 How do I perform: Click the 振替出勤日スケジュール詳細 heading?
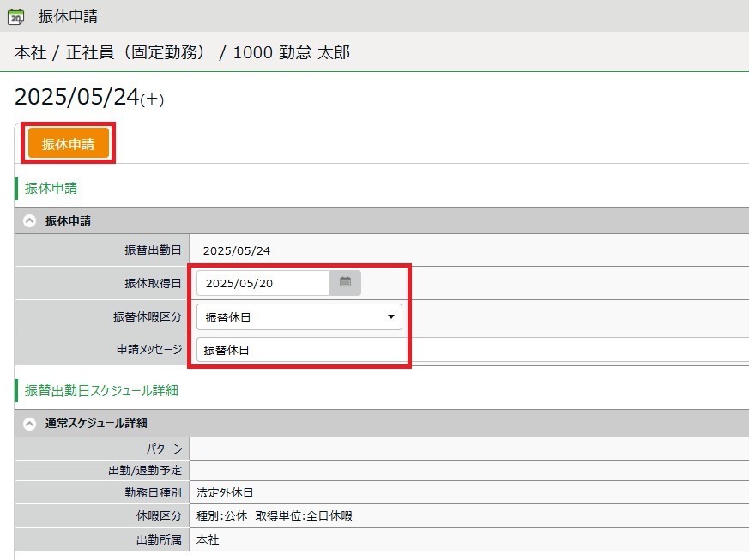coord(101,390)
